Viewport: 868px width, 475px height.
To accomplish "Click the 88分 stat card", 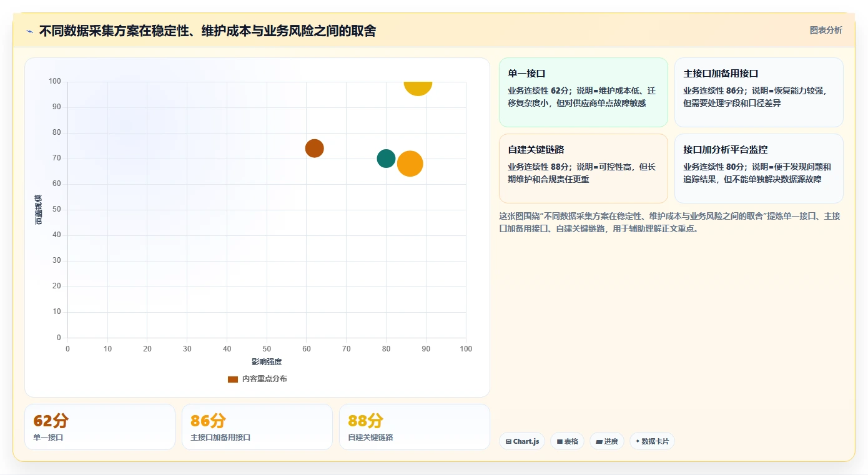I will pyautogui.click(x=415, y=427).
